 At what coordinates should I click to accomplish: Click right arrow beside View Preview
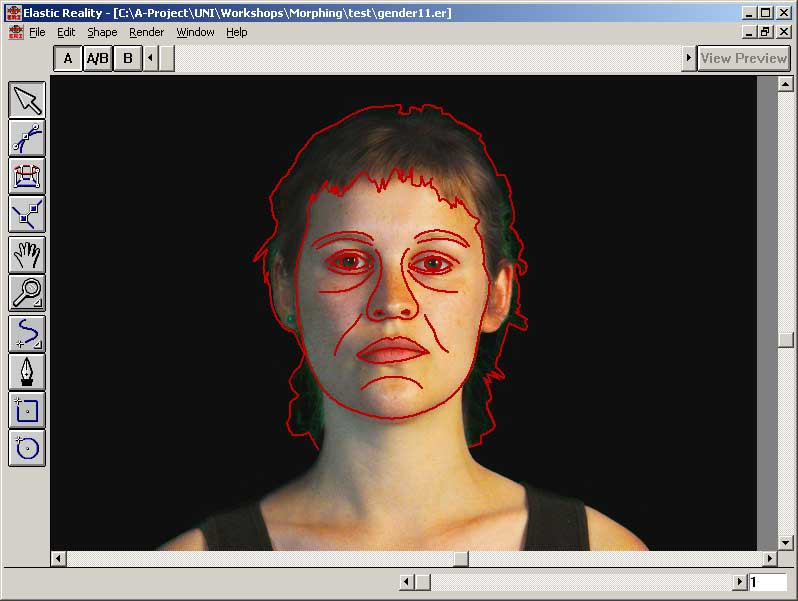[689, 58]
